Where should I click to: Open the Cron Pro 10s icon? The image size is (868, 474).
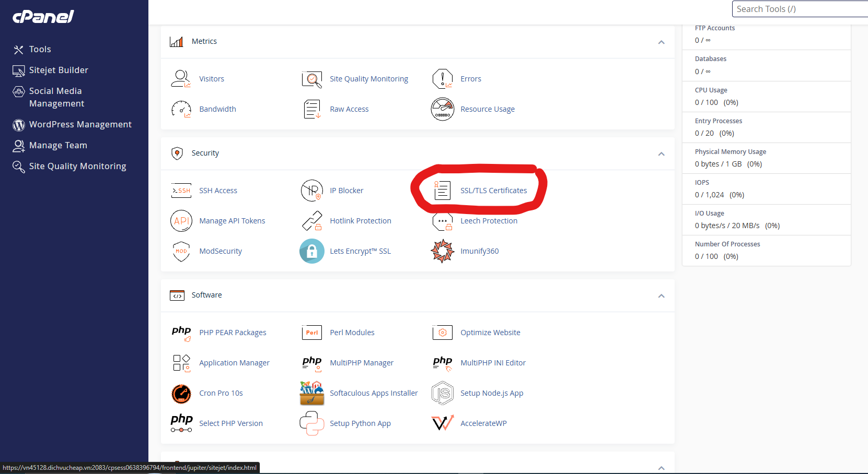(181, 393)
